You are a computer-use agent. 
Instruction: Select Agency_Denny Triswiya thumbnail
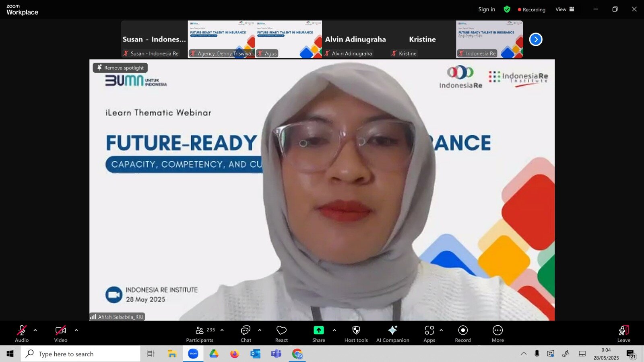[221, 39]
